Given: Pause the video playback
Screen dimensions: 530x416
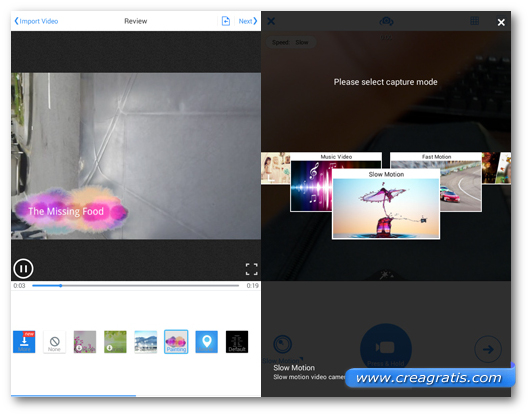Looking at the screenshot, I should click(23, 269).
